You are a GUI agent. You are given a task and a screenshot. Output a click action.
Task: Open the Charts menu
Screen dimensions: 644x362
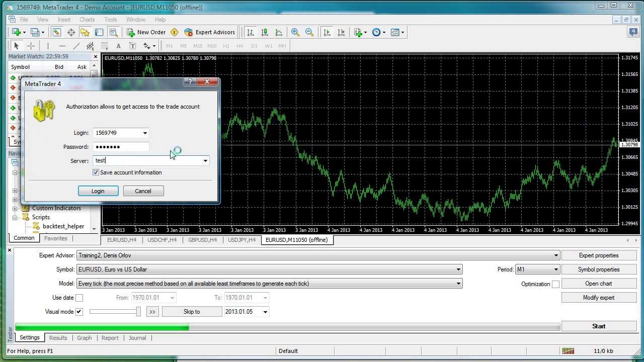[x=87, y=20]
